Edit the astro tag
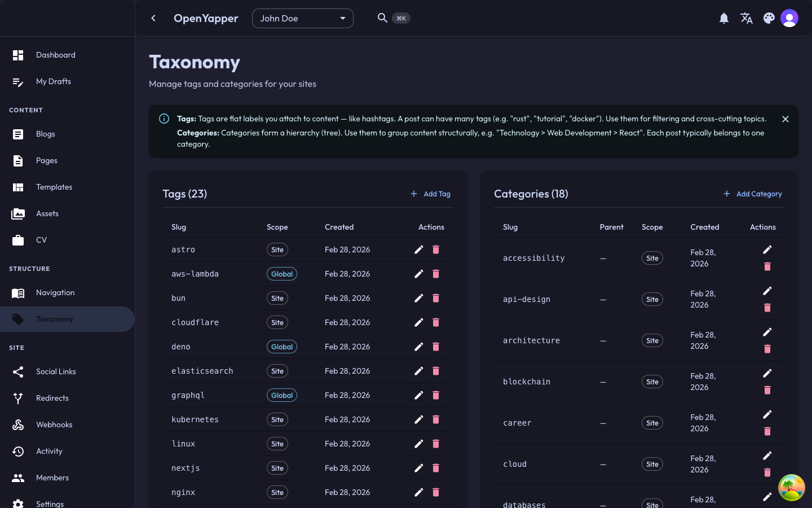 pyautogui.click(x=418, y=249)
